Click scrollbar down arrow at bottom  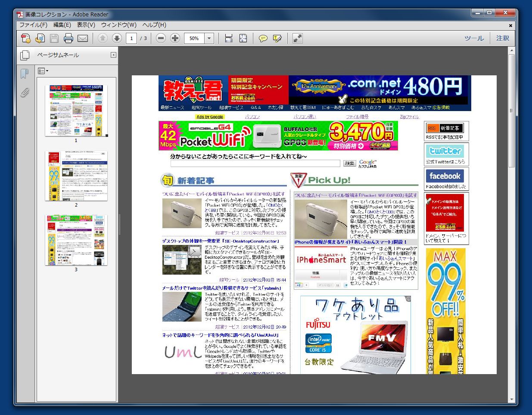pyautogui.click(x=512, y=400)
